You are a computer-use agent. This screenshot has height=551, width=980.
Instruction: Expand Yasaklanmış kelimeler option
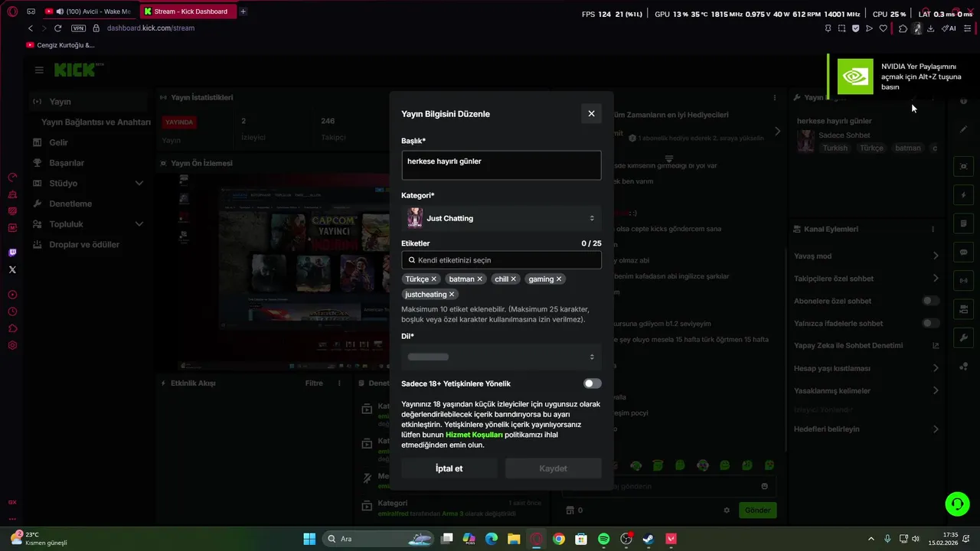(x=936, y=391)
